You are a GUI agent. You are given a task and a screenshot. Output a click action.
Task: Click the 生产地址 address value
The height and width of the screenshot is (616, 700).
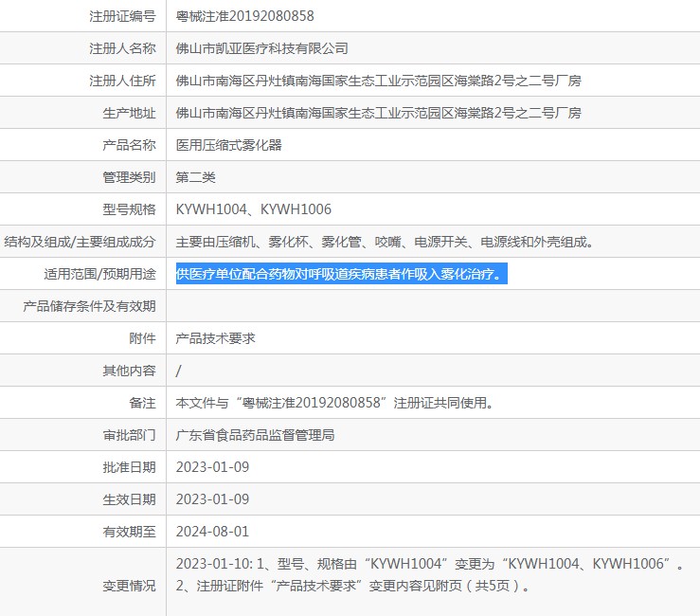tap(378, 113)
